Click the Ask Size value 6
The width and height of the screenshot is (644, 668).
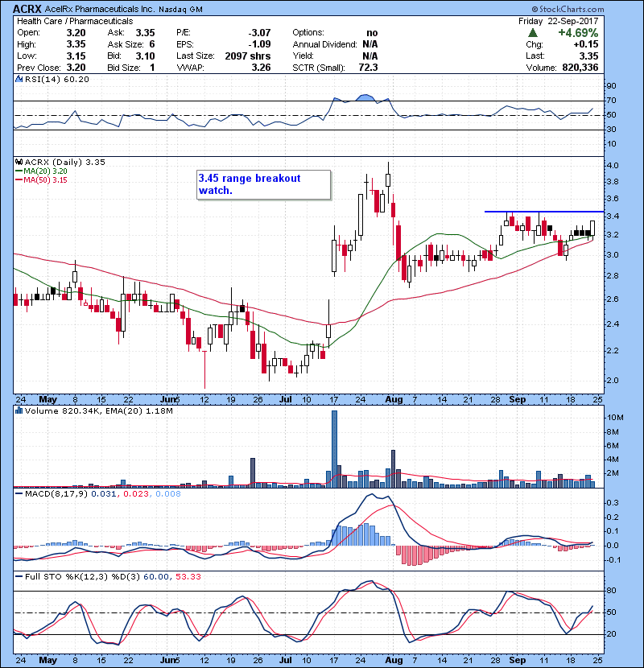tap(152, 44)
